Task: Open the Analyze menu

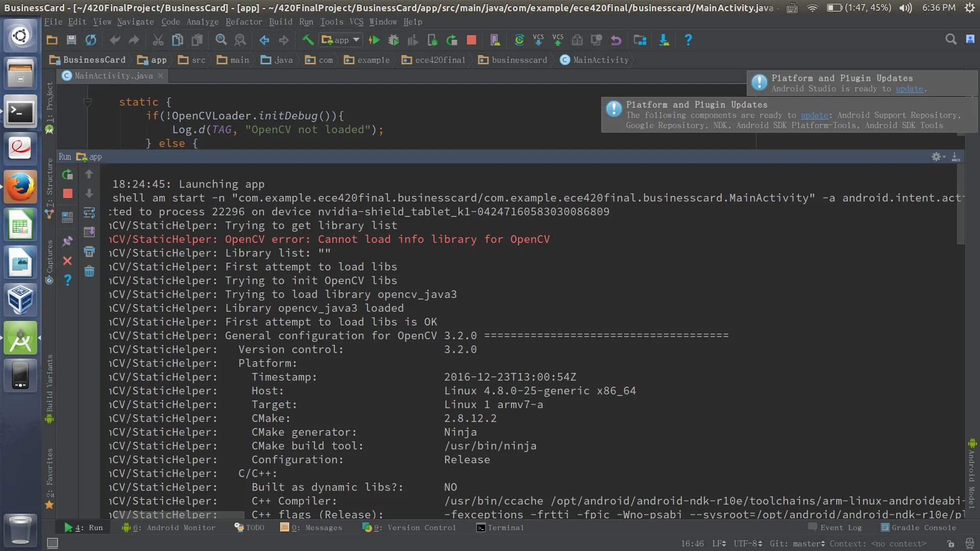Action: point(202,21)
